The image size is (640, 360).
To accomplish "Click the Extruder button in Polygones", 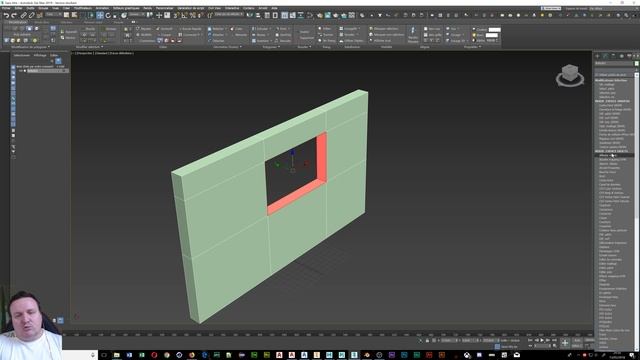I will 260,29.
